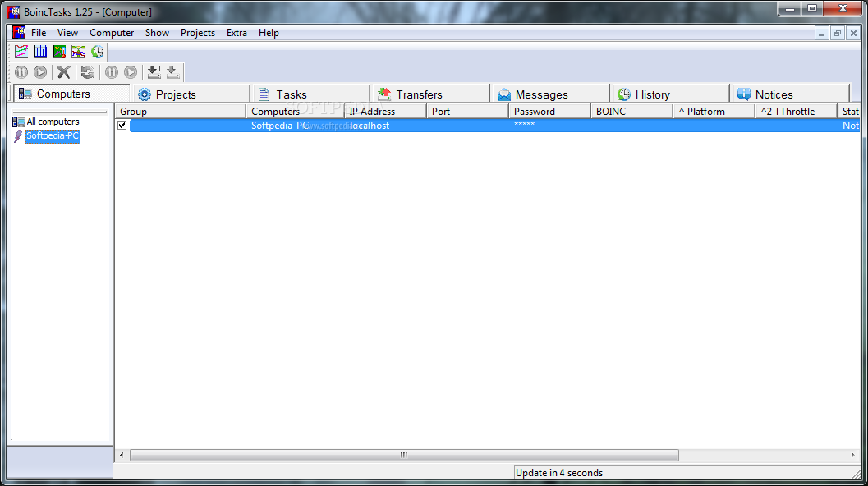This screenshot has height=486, width=868.
Task: Open the multi-colored lines graph icon
Action: [78, 52]
